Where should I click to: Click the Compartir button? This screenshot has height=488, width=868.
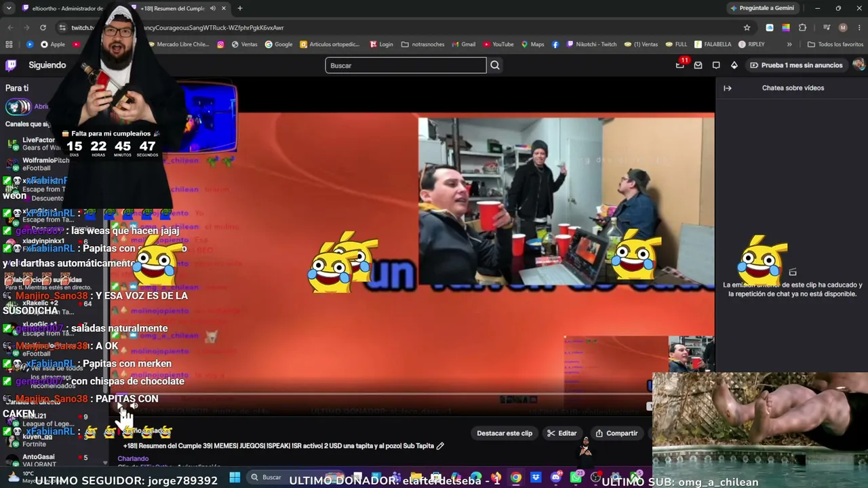tap(616, 433)
